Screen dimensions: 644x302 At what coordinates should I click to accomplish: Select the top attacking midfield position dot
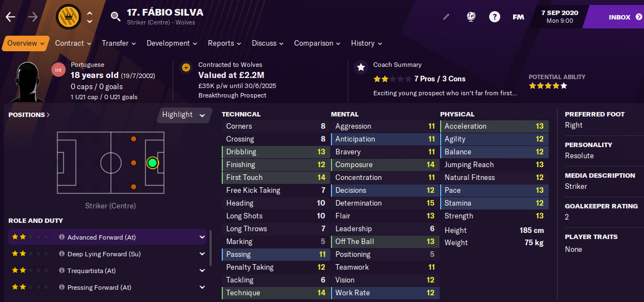click(x=133, y=139)
